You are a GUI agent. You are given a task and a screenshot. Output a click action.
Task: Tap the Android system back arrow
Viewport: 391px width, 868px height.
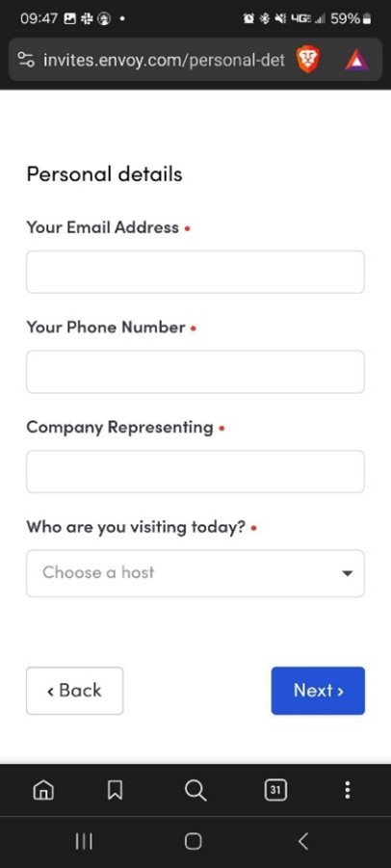click(x=302, y=842)
